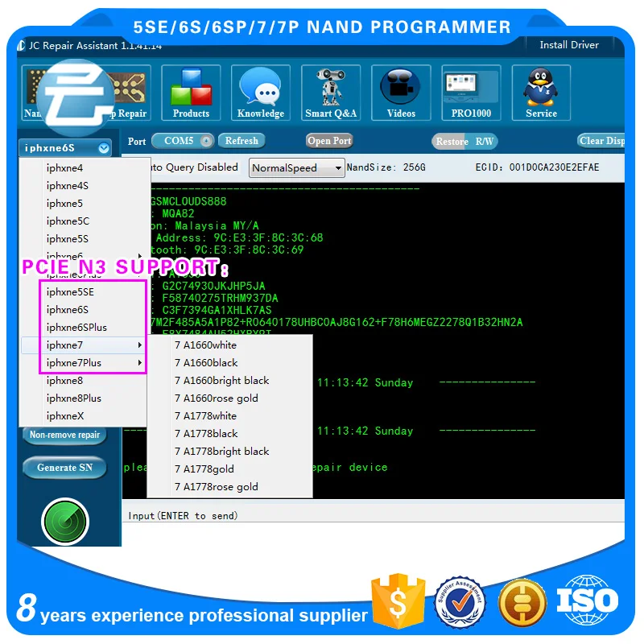Image resolution: width=644 pixels, height=644 pixels.
Task: Click the NandSize: 256G text
Action: pos(386,167)
